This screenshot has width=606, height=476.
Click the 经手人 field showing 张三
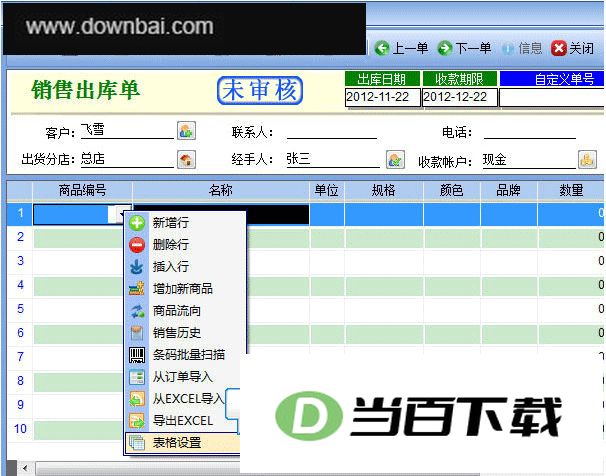pos(333,159)
